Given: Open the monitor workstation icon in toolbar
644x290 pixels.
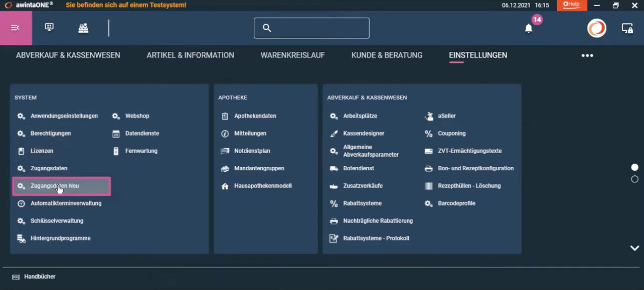Looking at the screenshot, I should [x=49, y=28].
